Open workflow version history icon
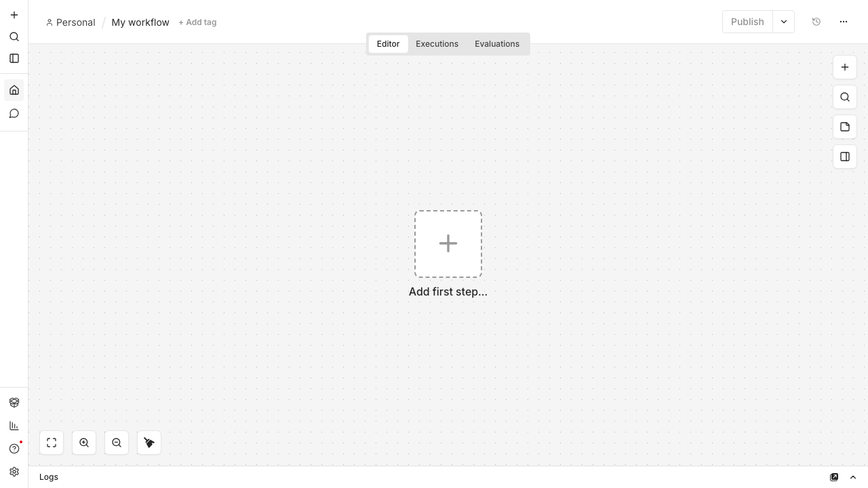868x488 pixels. tap(816, 22)
